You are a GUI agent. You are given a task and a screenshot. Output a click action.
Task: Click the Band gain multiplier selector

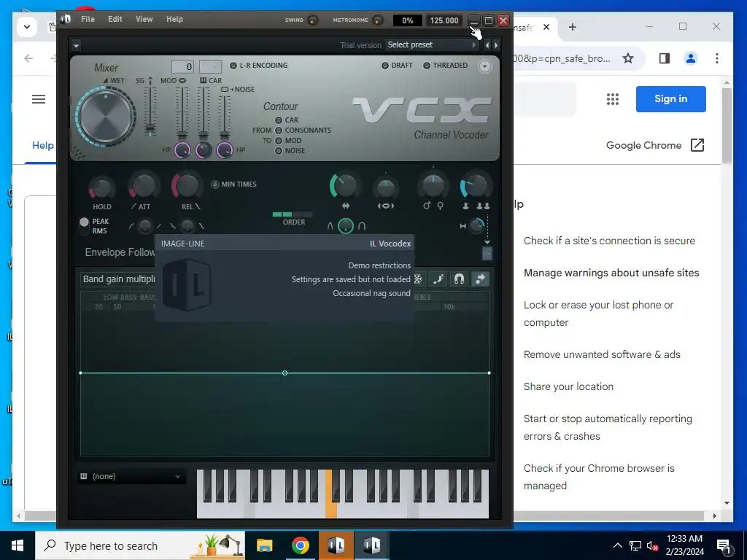pyautogui.click(x=119, y=279)
